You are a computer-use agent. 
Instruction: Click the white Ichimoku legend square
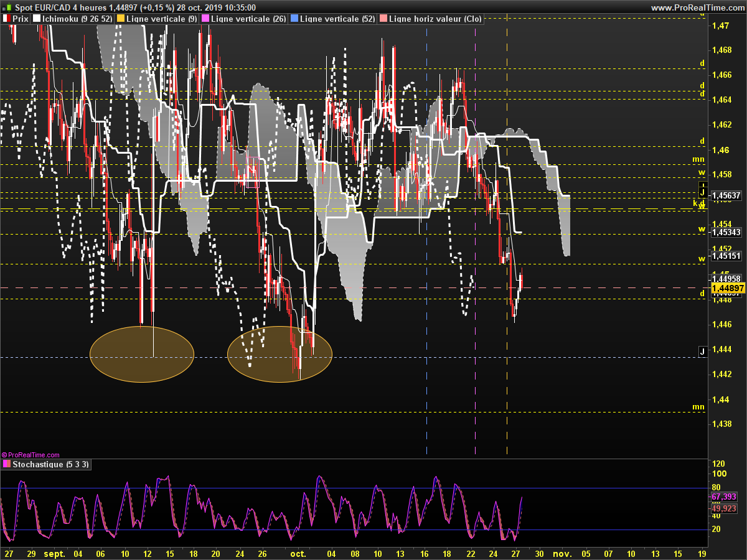(37, 19)
